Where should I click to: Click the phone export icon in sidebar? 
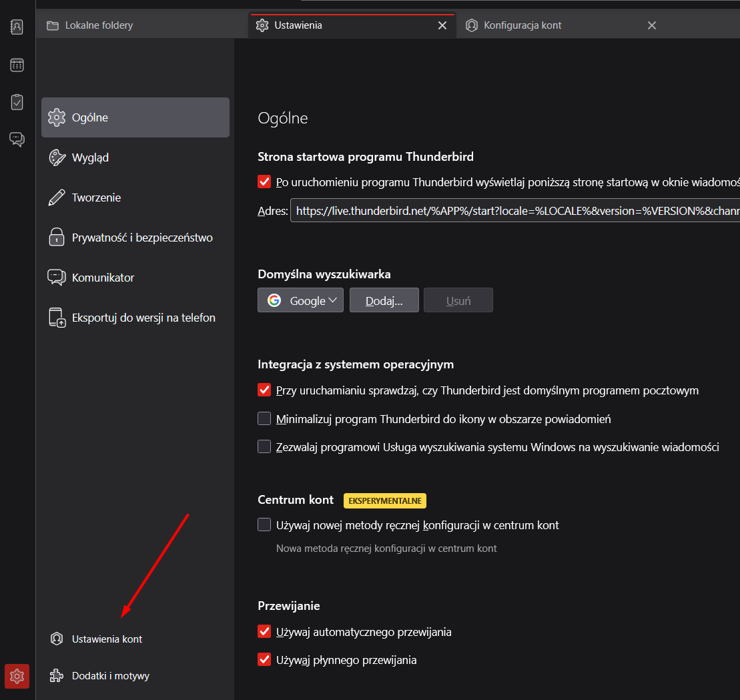[x=57, y=317]
